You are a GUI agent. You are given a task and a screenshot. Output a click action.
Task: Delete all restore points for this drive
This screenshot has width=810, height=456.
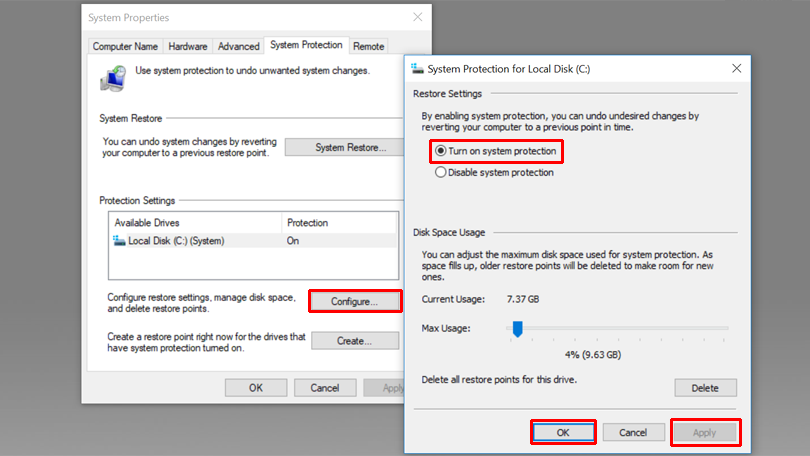(x=705, y=388)
